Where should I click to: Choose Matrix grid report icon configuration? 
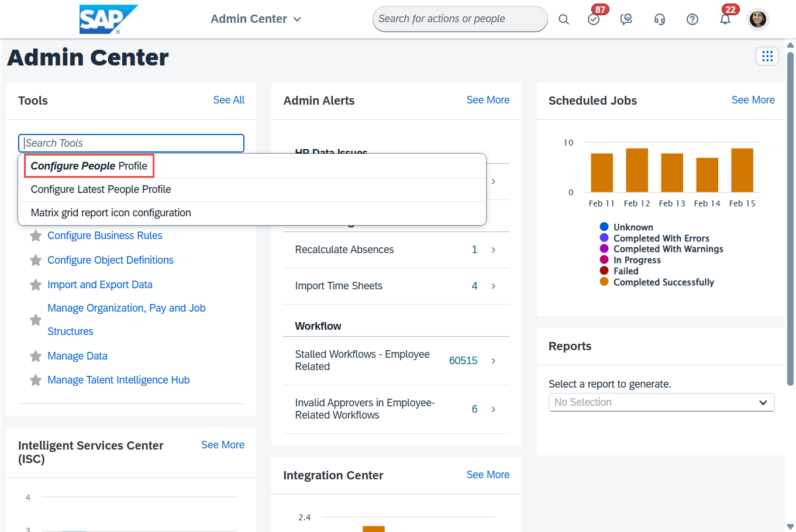[111, 213]
